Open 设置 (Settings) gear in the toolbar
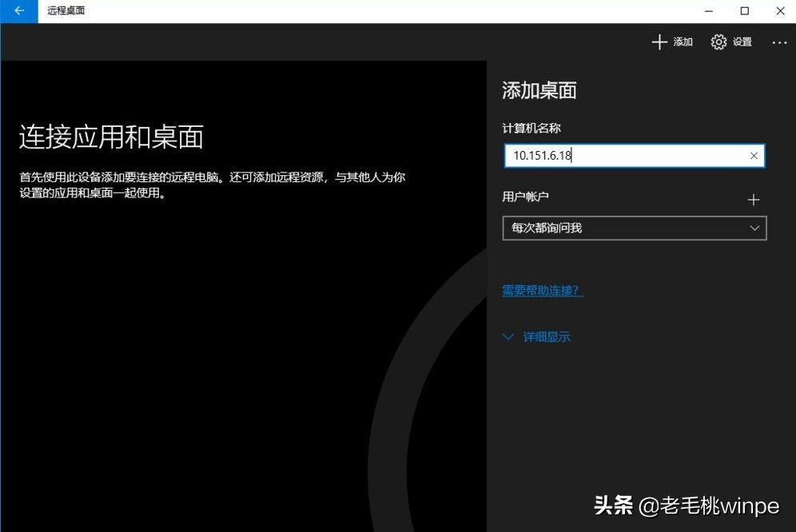This screenshot has height=532, width=796. (x=731, y=42)
